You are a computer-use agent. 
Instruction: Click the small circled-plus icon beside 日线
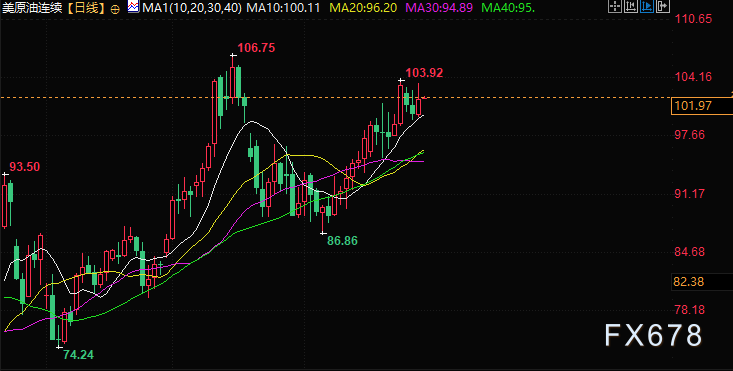[116, 8]
